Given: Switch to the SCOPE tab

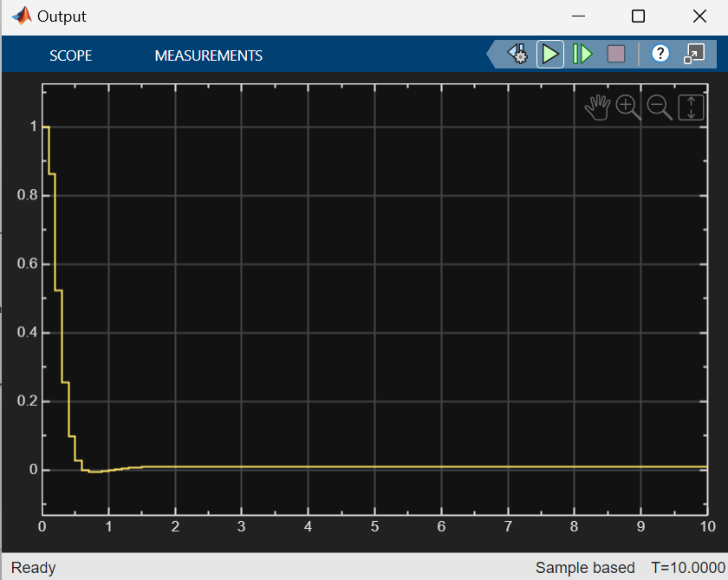Looking at the screenshot, I should pyautogui.click(x=70, y=55).
